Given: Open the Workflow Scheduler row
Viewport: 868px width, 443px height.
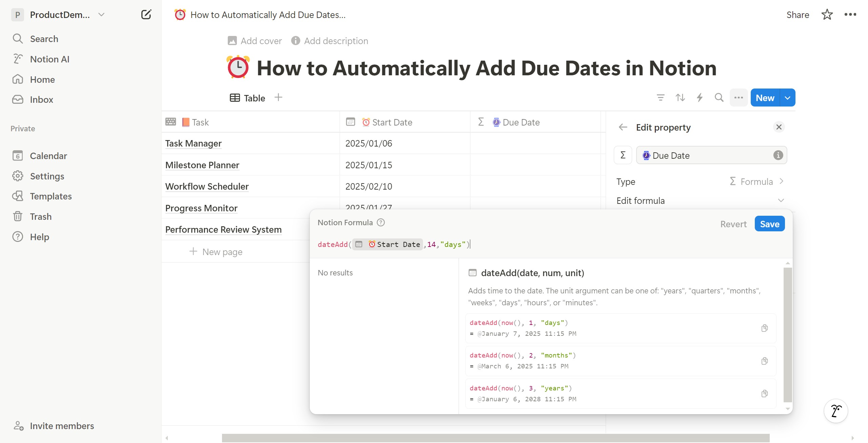Looking at the screenshot, I should coord(207,186).
